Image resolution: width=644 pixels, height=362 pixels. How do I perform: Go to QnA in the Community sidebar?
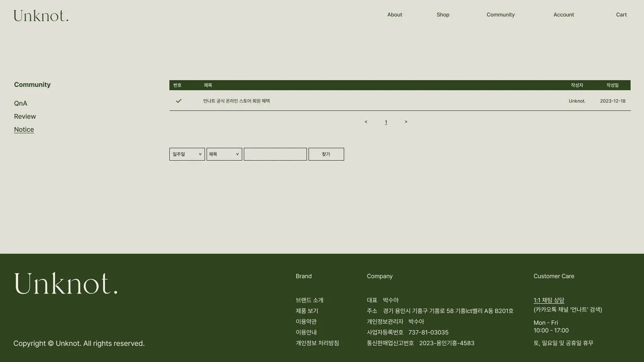21,103
